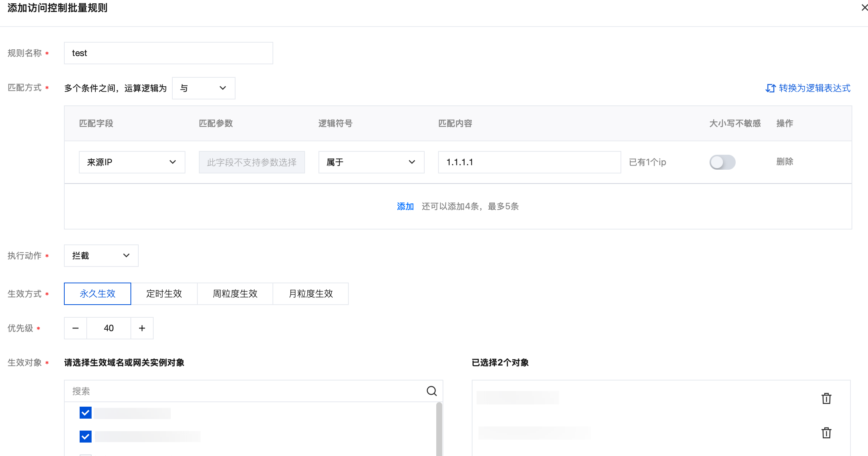Select the 定时生效 tab
Viewport: 868px width, 456px height.
click(x=164, y=294)
